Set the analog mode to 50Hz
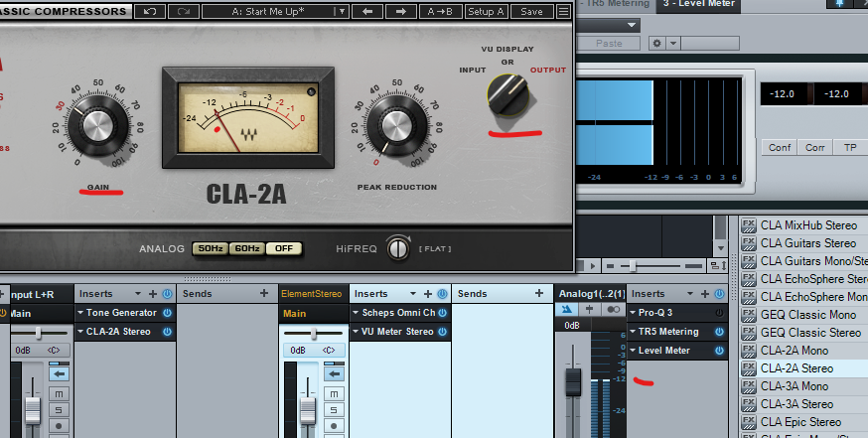The height and width of the screenshot is (438, 868). 210,248
